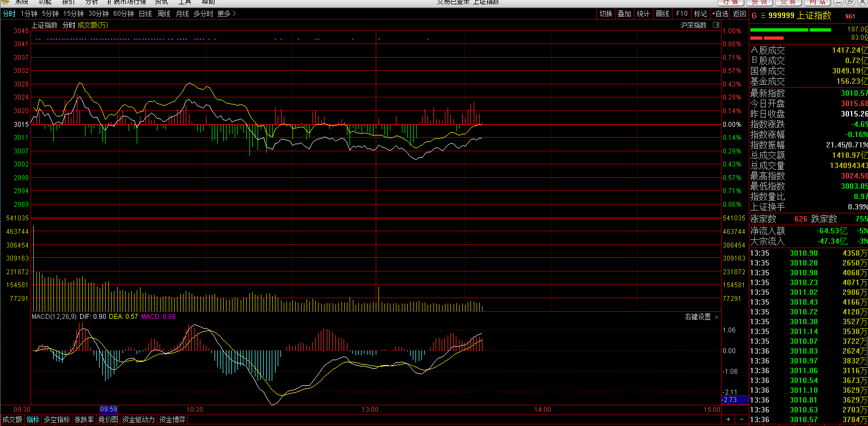868x426 pixels.
Task: Click the 切换 toolbar button
Action: pyautogui.click(x=606, y=14)
